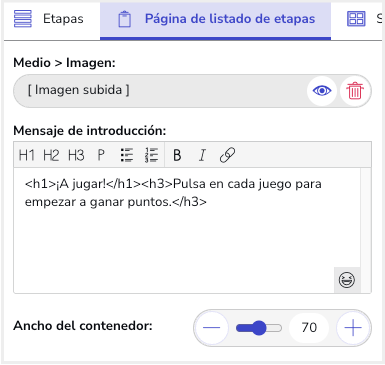Screen dimensions: 385x365
Task: Apply H1 heading format
Action: tap(27, 155)
